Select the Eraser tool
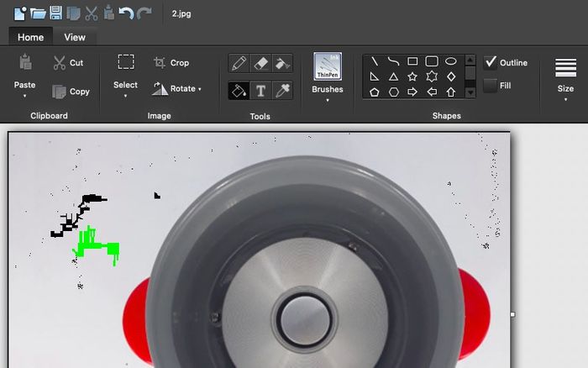This screenshot has height=368, width=588. tap(260, 63)
